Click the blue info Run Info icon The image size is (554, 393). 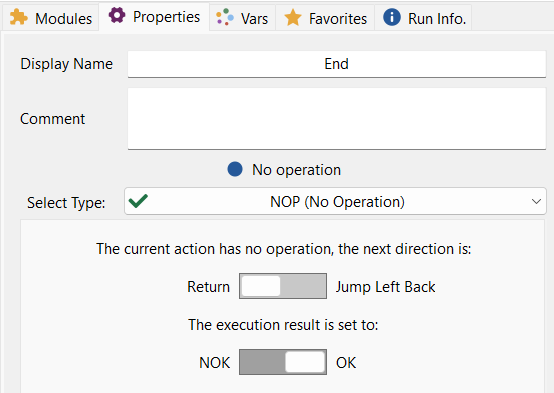point(392,17)
